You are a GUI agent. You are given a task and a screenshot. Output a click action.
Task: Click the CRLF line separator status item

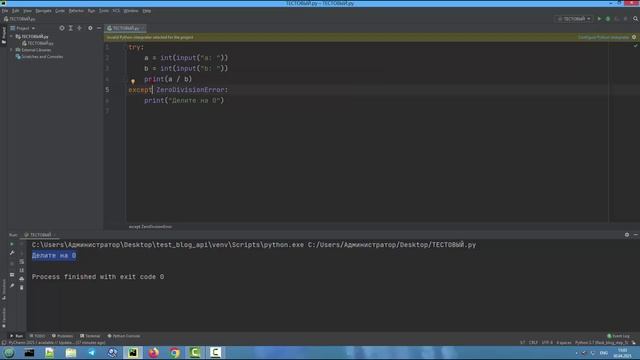(533, 342)
